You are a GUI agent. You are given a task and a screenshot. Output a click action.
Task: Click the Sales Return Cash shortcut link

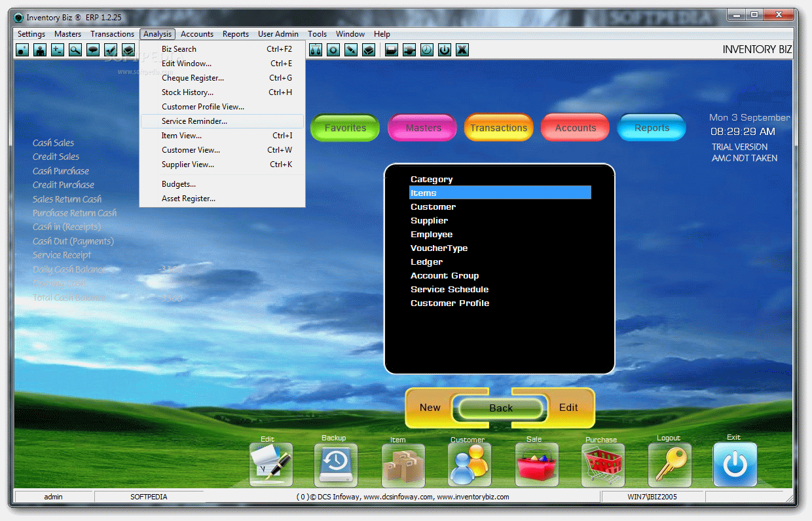[x=67, y=199]
